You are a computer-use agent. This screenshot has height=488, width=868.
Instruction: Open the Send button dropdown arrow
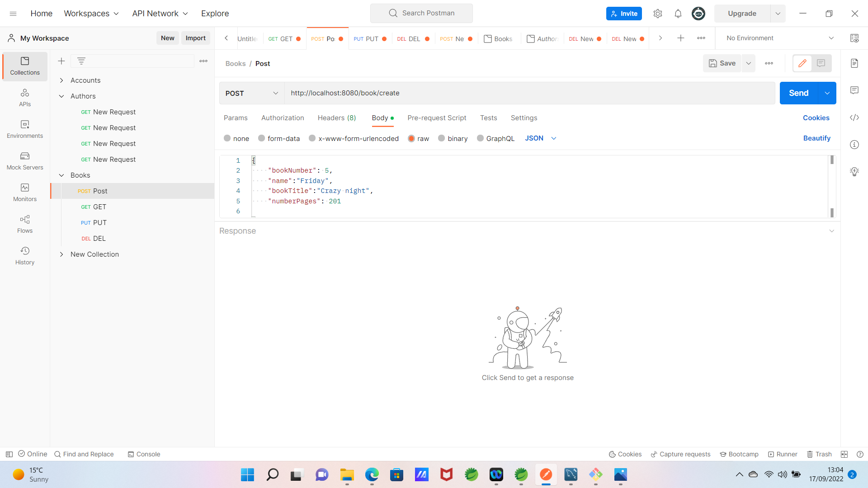click(x=827, y=93)
